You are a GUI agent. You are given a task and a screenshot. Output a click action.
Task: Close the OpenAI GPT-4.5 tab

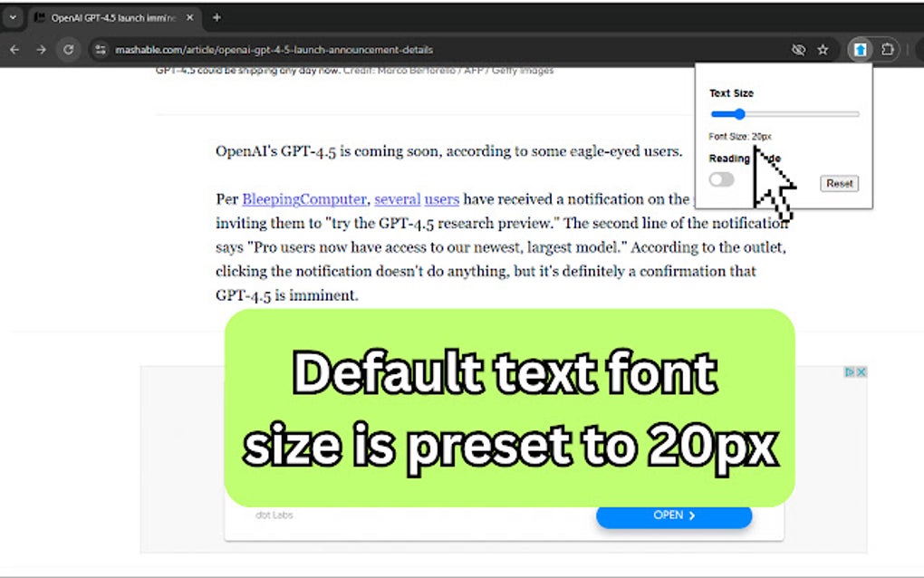click(x=189, y=16)
